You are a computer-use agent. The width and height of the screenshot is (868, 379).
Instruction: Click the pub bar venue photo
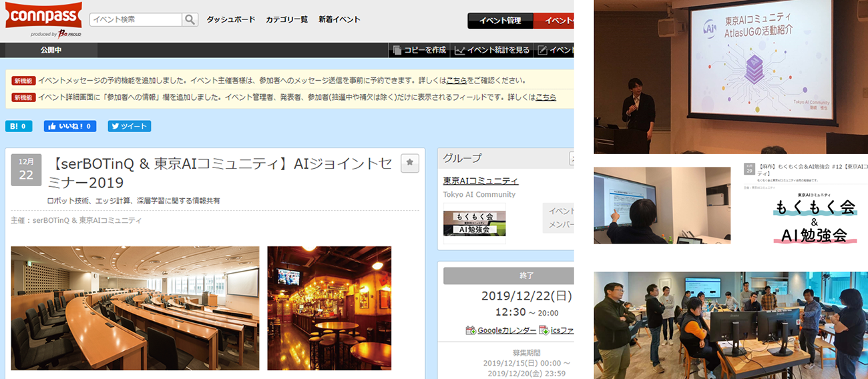(x=329, y=308)
